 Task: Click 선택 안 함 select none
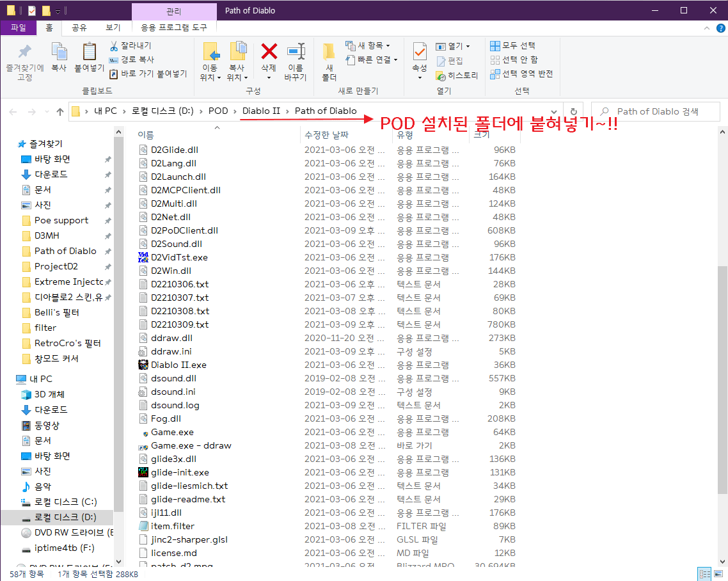tap(514, 60)
